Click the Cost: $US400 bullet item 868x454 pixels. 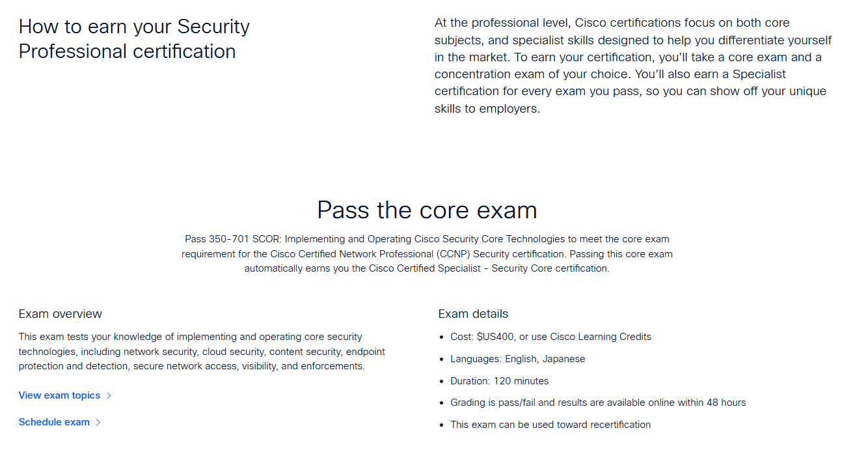(550, 337)
